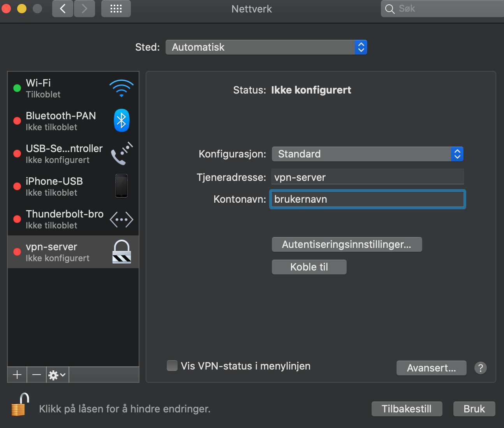The height and width of the screenshot is (428, 504).
Task: Add a new network service with plus
Action: 17,375
